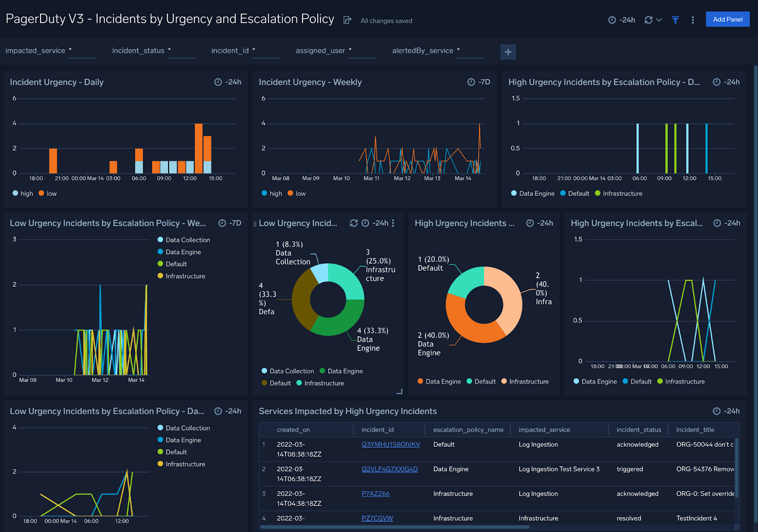
Task: Click the share dashboard icon next to the title
Action: coord(346,20)
